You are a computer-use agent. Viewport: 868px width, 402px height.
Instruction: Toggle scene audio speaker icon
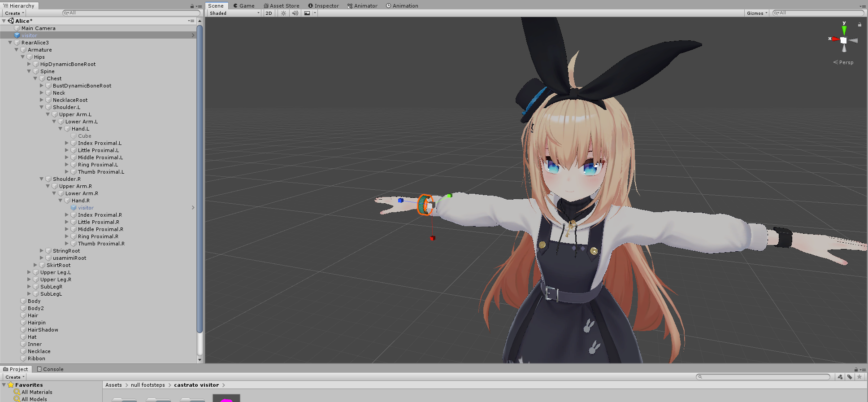click(x=295, y=13)
